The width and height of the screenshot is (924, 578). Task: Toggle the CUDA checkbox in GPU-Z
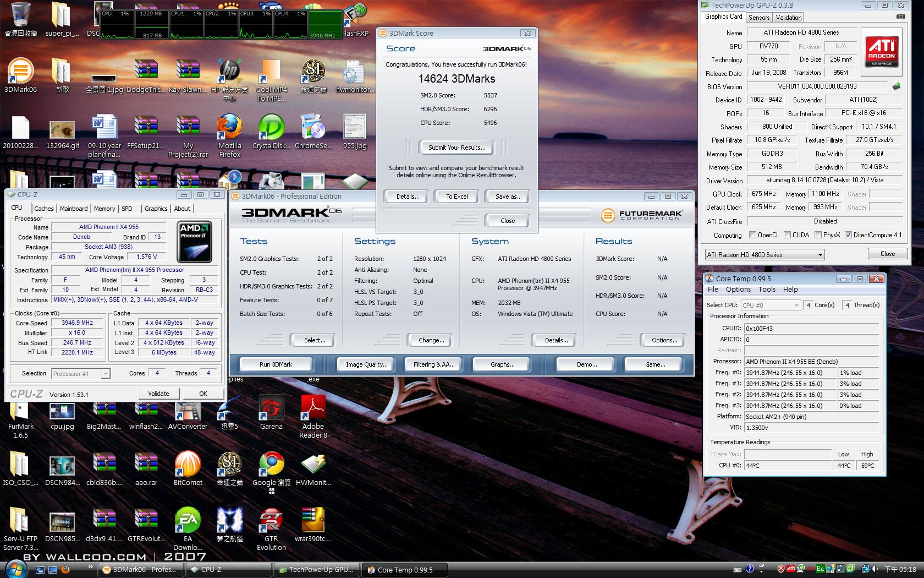(x=787, y=235)
